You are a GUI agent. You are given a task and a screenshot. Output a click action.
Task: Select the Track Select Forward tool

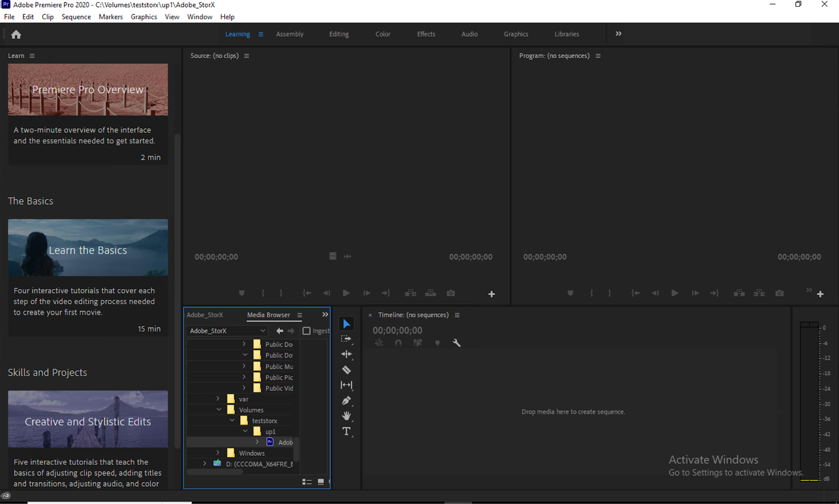pyautogui.click(x=346, y=339)
